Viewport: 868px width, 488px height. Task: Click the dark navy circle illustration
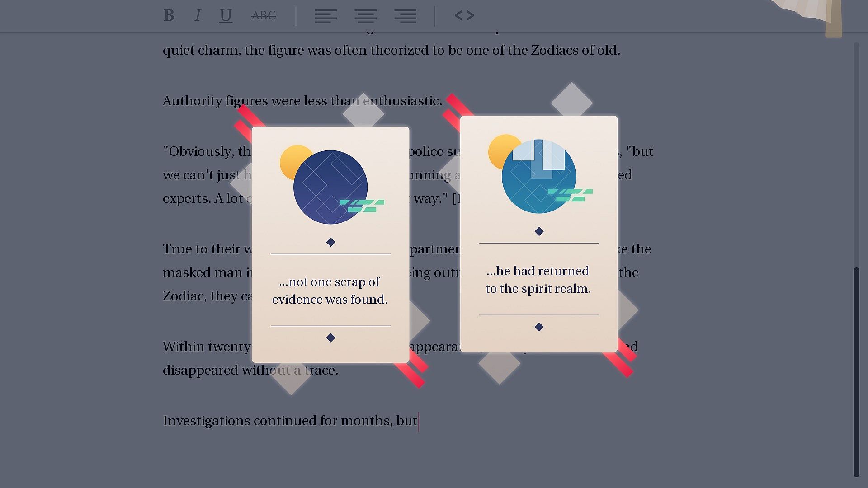point(330,187)
